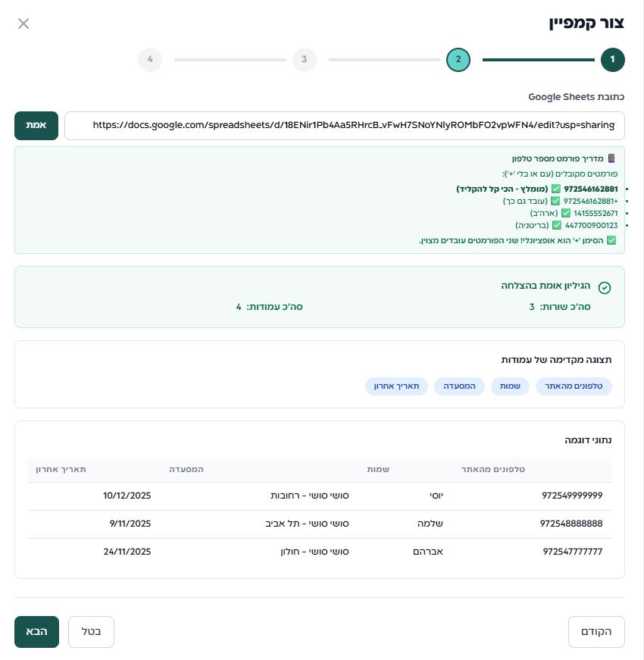Click the success checkmark circle icon

click(604, 288)
